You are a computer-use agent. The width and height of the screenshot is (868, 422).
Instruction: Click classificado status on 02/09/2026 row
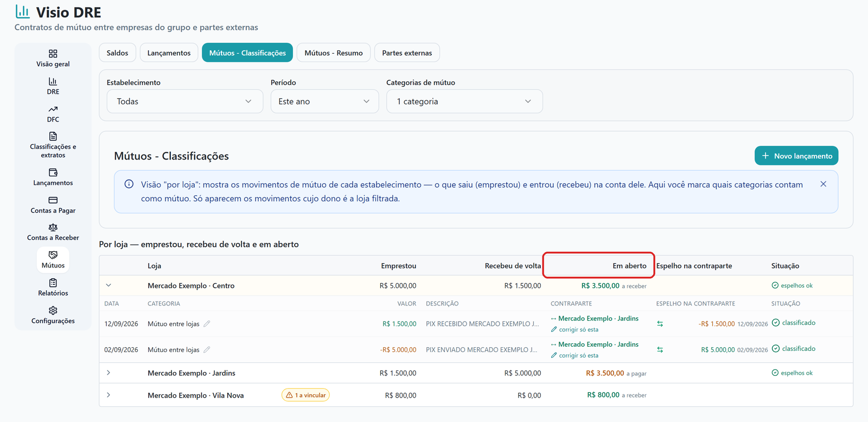coord(794,349)
